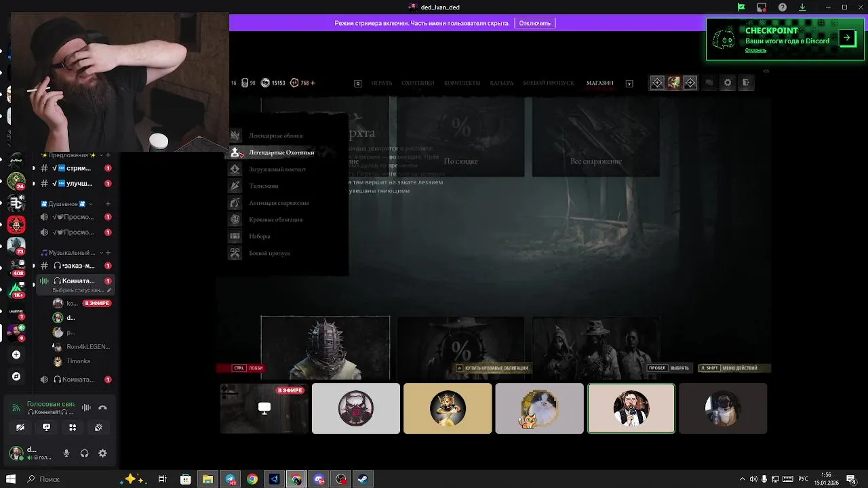The height and width of the screenshot is (488, 868).
Task: Open the По скидке shop tile
Action: (x=461, y=136)
